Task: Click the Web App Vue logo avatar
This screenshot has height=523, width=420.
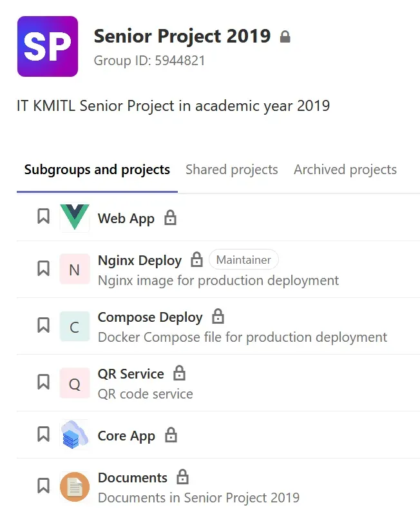Action: click(x=75, y=217)
